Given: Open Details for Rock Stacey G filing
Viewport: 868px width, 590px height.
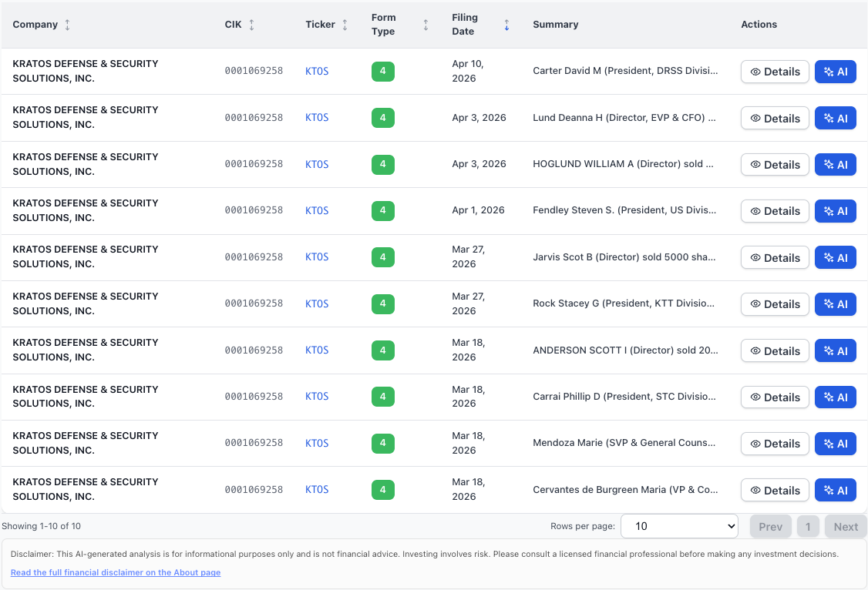Looking at the screenshot, I should 775,304.
